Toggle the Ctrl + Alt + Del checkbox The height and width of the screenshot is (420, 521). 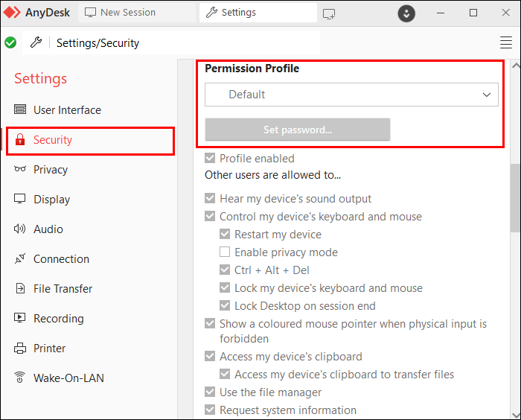[x=225, y=270]
